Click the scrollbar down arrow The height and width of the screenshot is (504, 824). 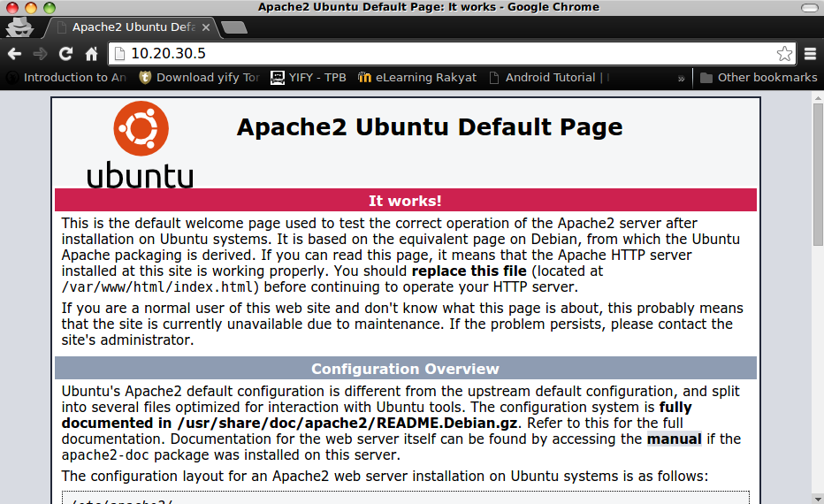(818, 499)
